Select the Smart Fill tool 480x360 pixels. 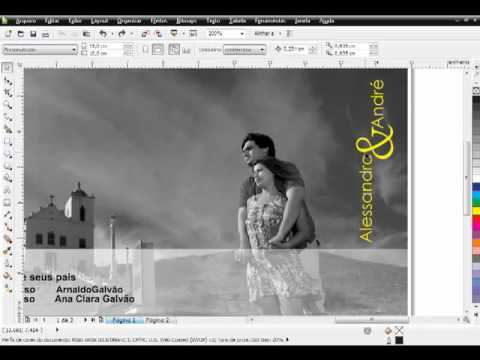coord(7,130)
